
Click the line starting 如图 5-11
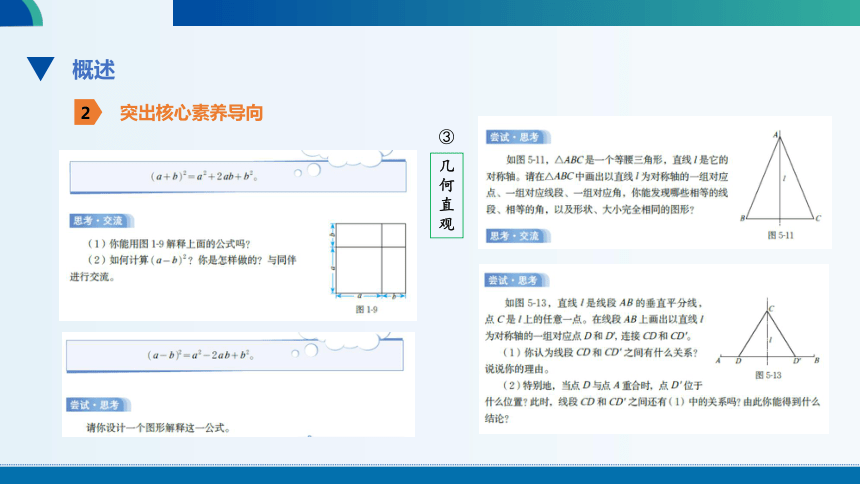[x=617, y=160]
